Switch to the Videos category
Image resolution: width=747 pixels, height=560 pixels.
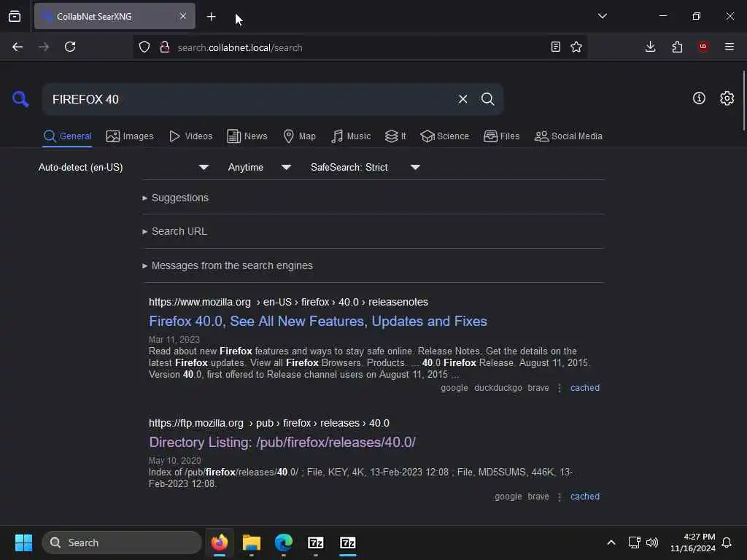(191, 136)
